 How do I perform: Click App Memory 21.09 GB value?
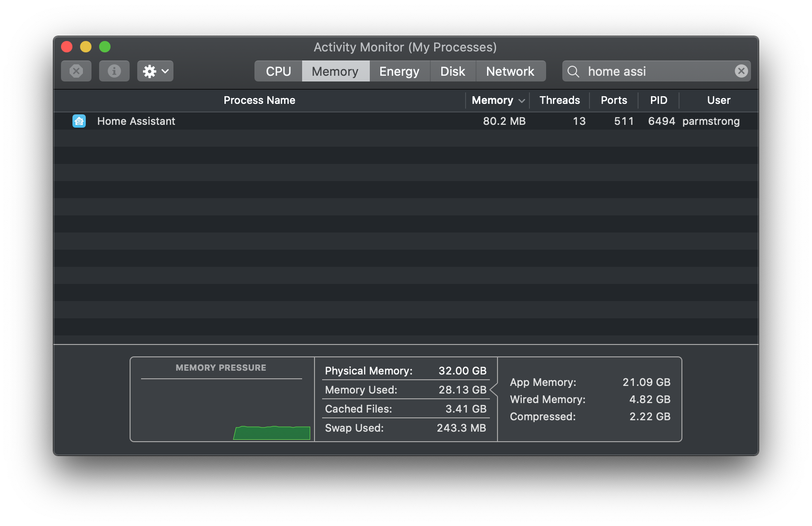coord(646,382)
